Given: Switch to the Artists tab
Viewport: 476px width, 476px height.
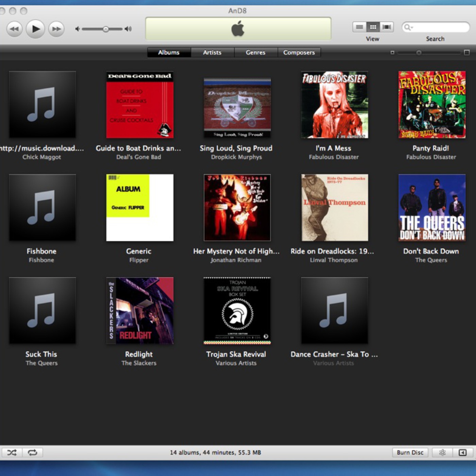Looking at the screenshot, I should [x=212, y=52].
